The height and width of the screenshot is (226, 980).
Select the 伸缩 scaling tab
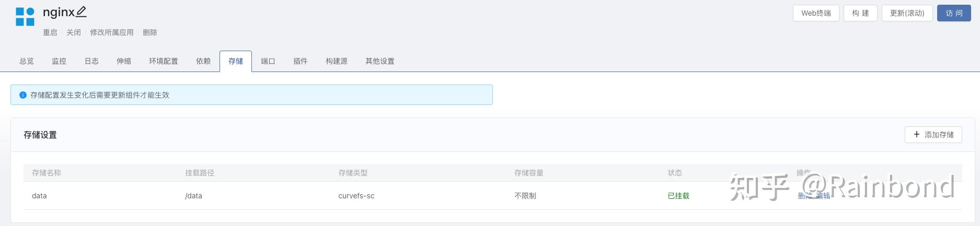124,61
